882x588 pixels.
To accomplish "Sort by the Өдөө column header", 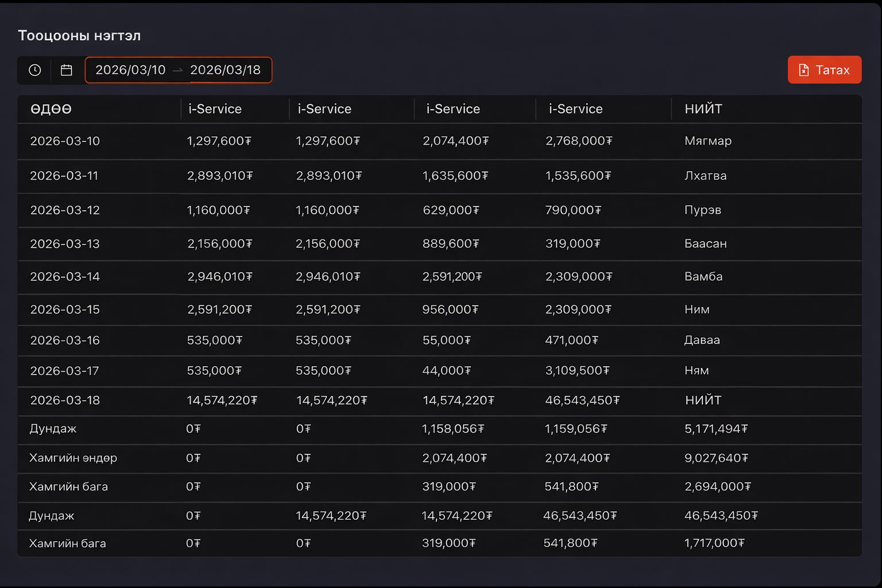I will coord(51,109).
